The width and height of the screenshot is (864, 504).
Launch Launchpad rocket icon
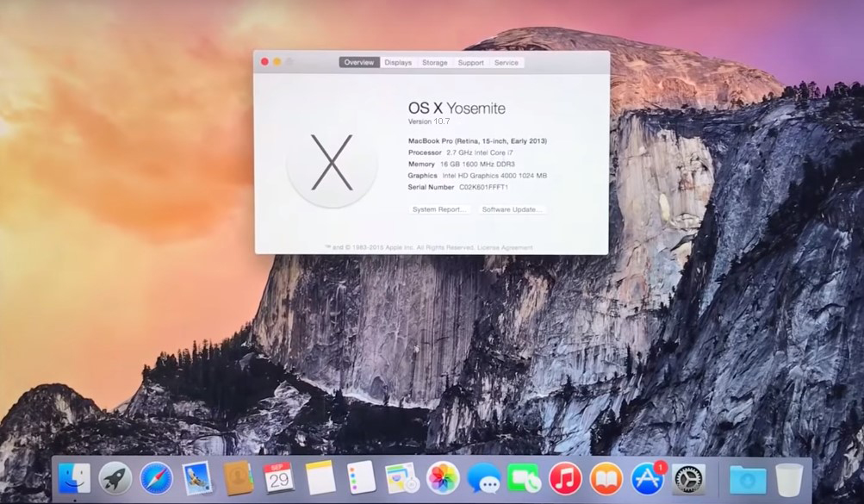pos(115,479)
